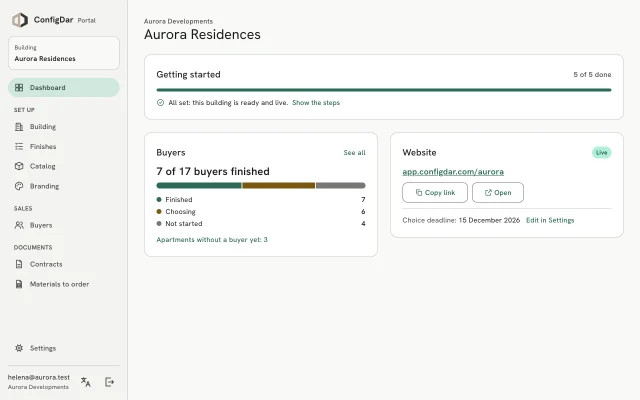Open the Catalog page

tap(64, 166)
